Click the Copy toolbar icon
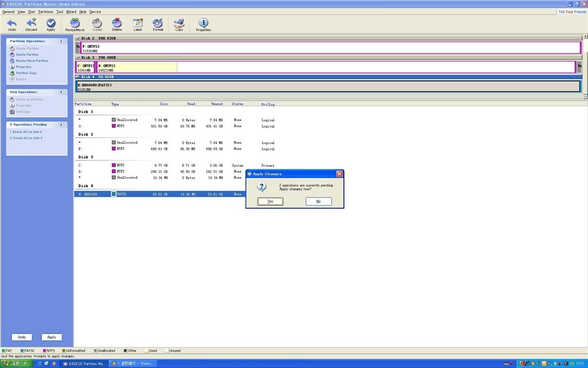This screenshot has height=368, width=588. (x=179, y=24)
